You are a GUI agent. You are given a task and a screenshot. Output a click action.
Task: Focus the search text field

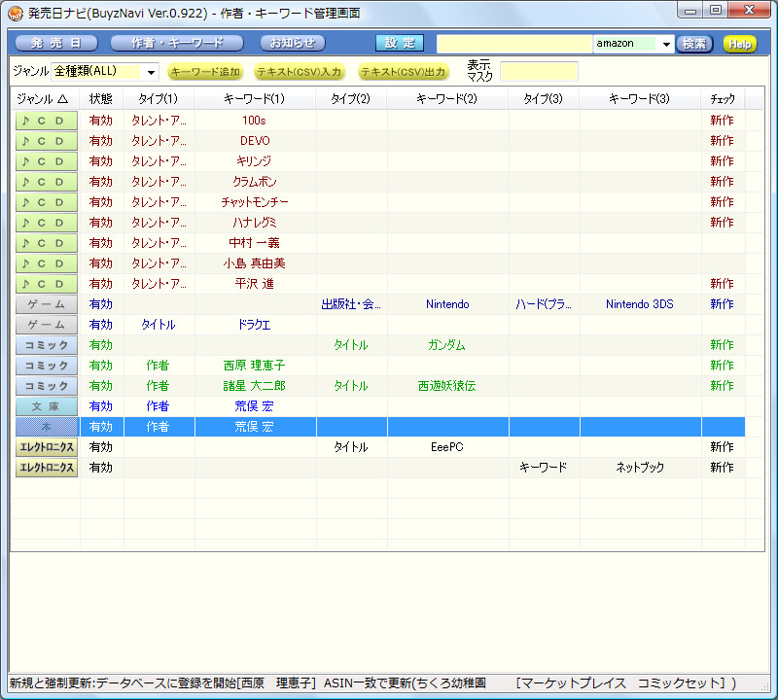coord(514,44)
